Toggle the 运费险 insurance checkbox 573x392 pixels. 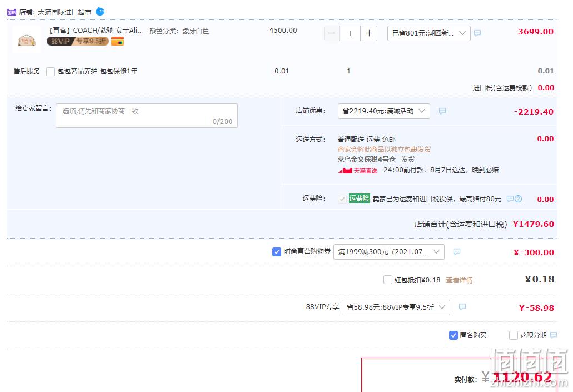click(342, 199)
